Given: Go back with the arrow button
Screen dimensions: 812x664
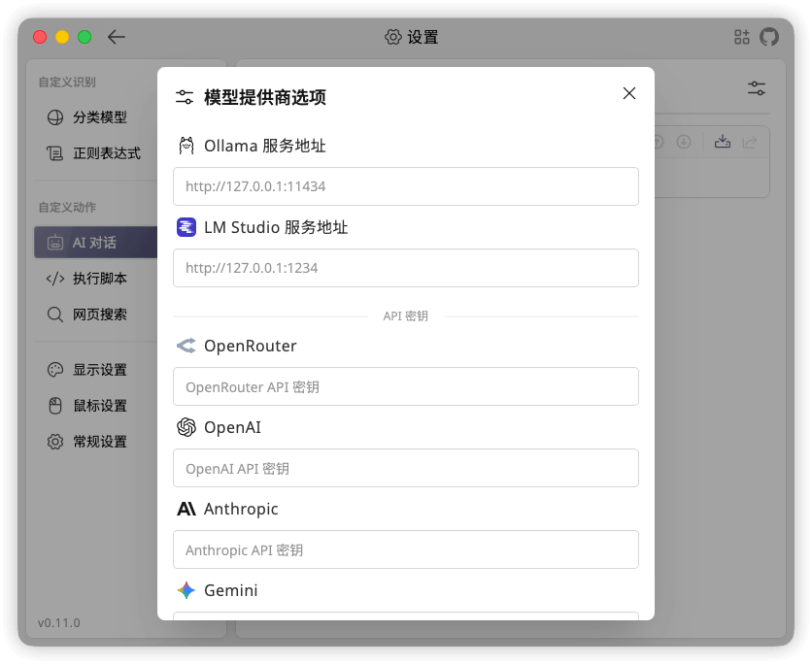Looking at the screenshot, I should tap(117, 37).
